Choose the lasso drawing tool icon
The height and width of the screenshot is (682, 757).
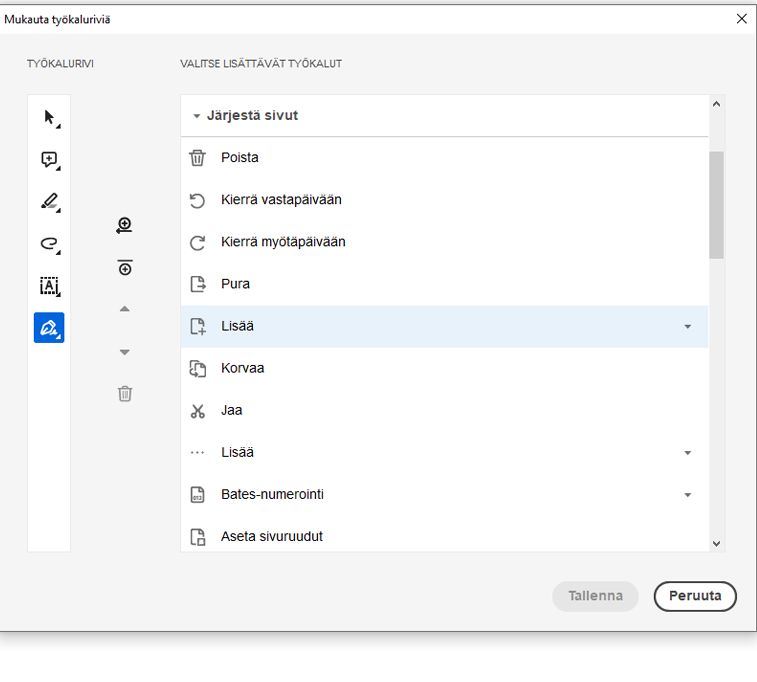(49, 243)
